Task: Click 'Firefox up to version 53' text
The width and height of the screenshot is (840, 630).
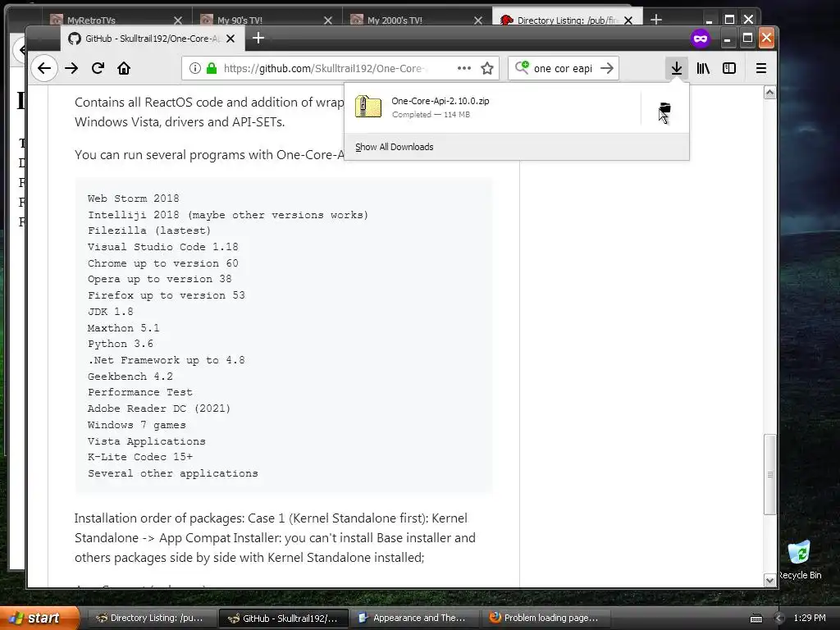Action: 166,295
